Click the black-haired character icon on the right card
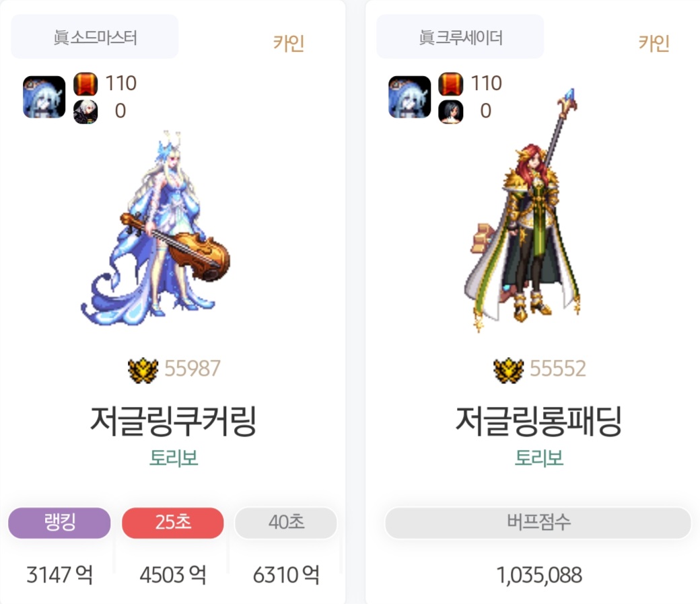The height and width of the screenshot is (604, 700). (451, 111)
